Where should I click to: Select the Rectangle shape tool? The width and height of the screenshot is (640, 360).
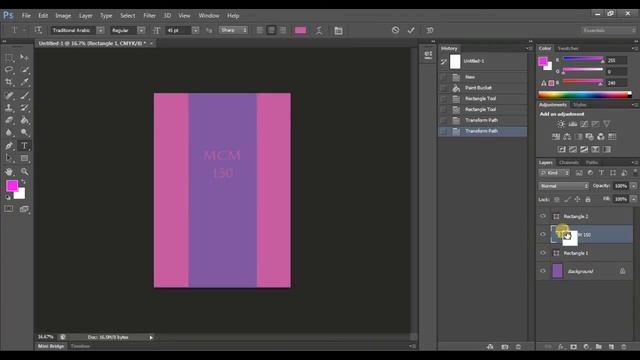[x=24, y=158]
